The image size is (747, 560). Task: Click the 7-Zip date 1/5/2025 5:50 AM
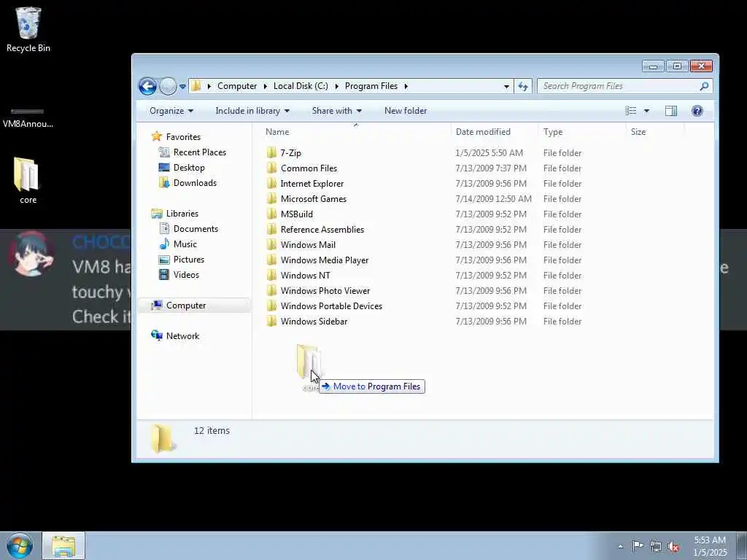pos(489,153)
